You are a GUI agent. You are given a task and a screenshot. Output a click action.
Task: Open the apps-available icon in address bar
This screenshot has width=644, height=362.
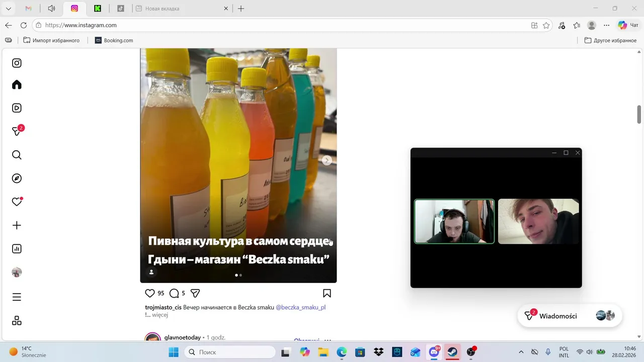pyautogui.click(x=534, y=25)
